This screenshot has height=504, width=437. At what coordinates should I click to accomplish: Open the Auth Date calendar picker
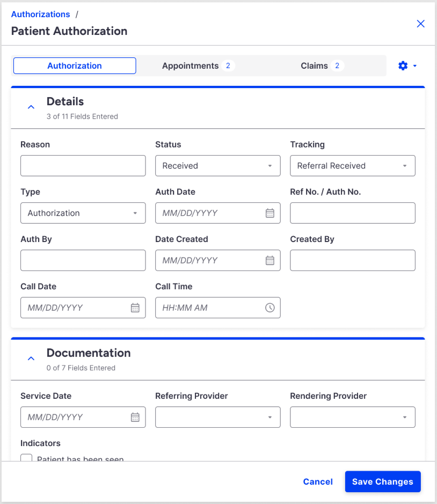270,213
